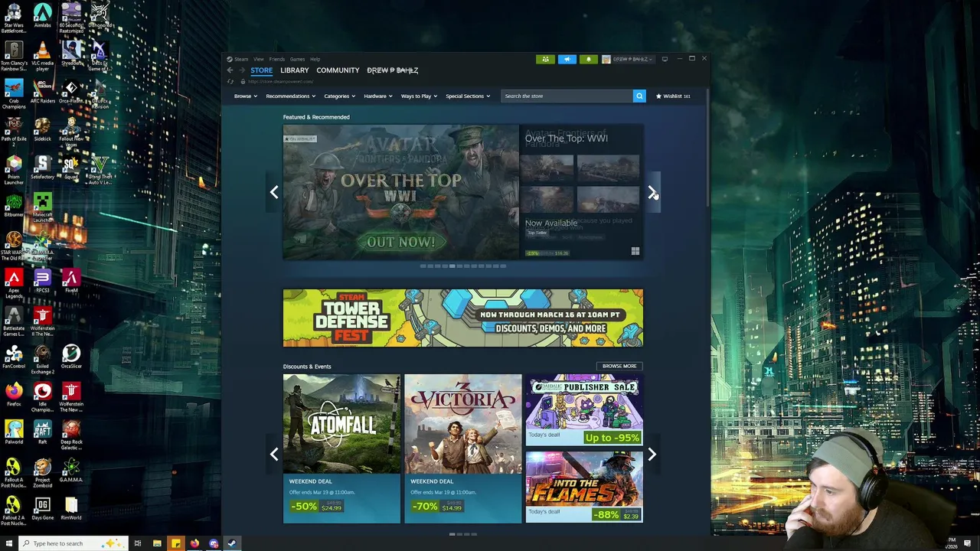980x551 pixels.
Task: Expand the Browse store menu
Action: [x=245, y=96]
